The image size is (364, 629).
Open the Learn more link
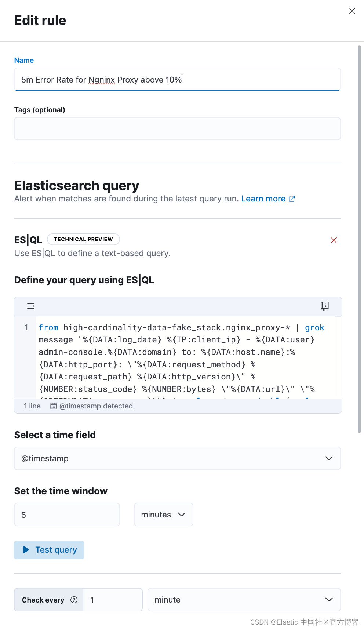263,199
